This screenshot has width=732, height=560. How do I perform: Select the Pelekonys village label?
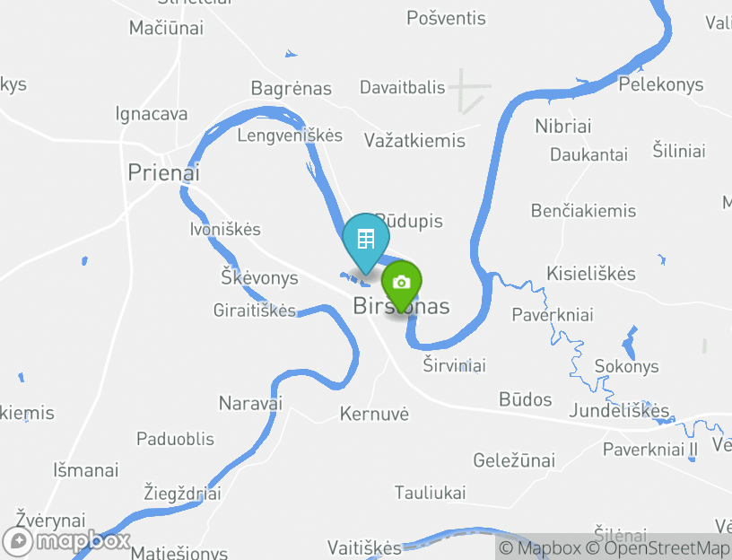[661, 85]
